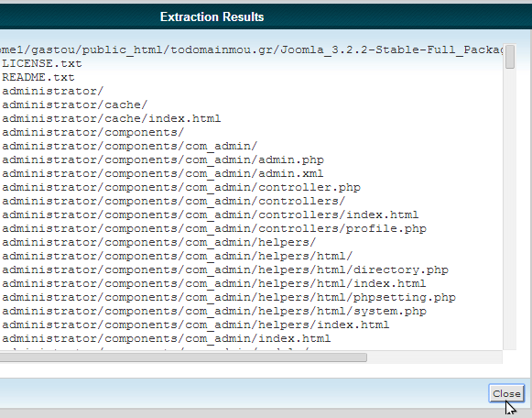Click the line ending in 'helpers/index.html'
The height and width of the screenshot is (418, 532).
(195, 325)
